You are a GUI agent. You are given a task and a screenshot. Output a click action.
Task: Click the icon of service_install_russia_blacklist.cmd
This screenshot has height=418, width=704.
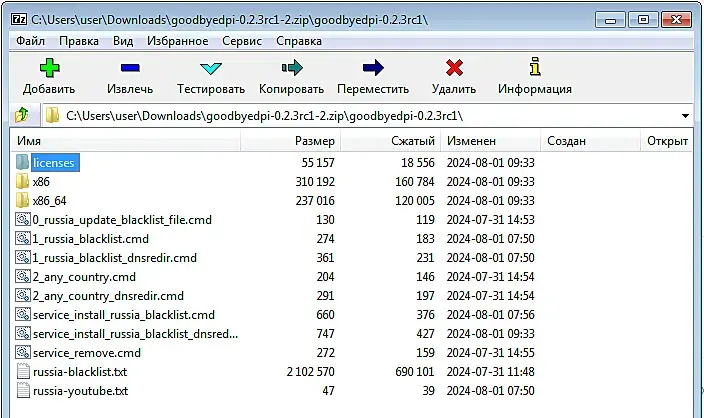(x=23, y=314)
